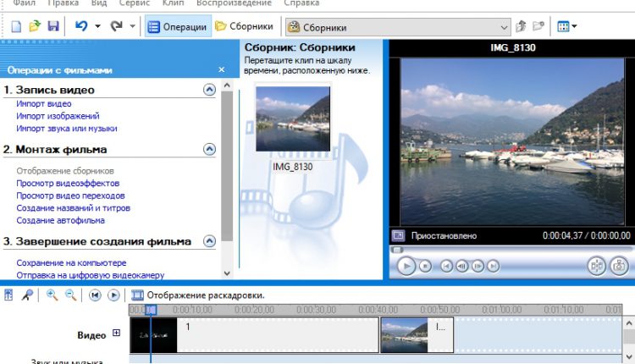Close the Операции с фильмами pane
This screenshot has height=364, width=635.
[222, 69]
